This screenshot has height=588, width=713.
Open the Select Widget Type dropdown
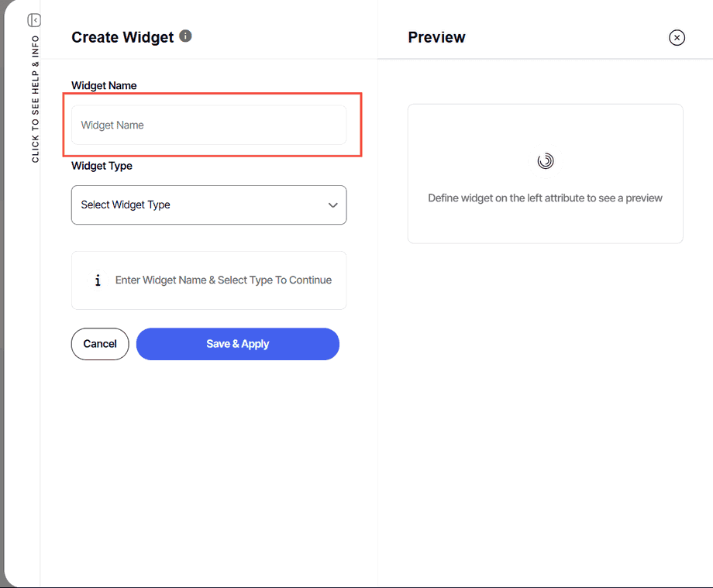[208, 205]
